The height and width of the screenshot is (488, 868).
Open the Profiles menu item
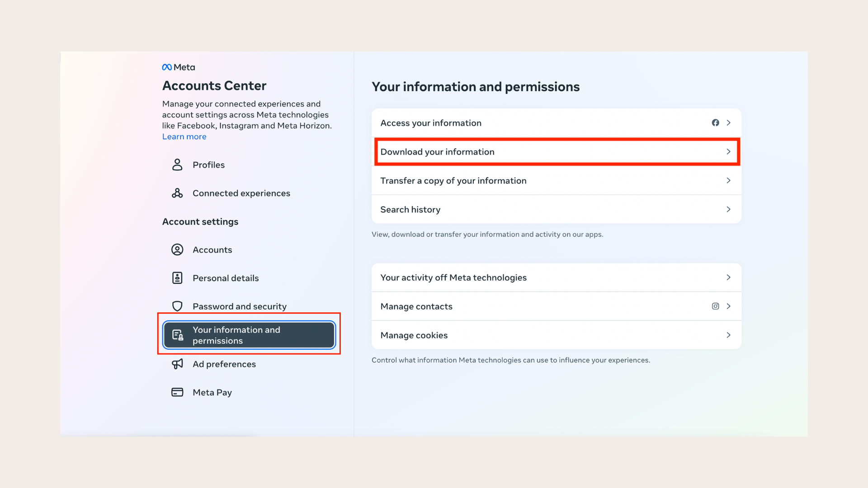(x=249, y=165)
